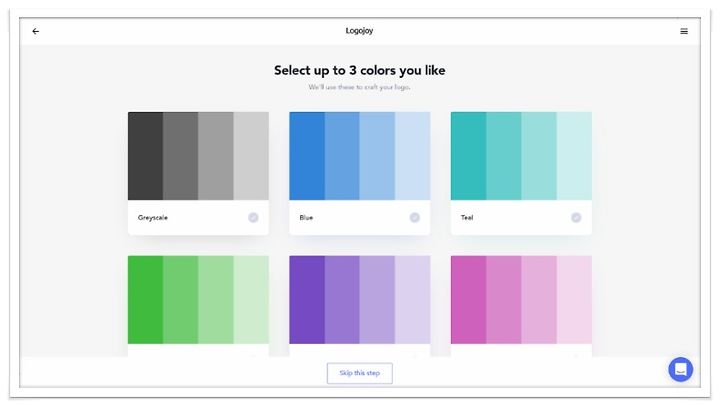Click the Logojoy title link

tap(360, 31)
